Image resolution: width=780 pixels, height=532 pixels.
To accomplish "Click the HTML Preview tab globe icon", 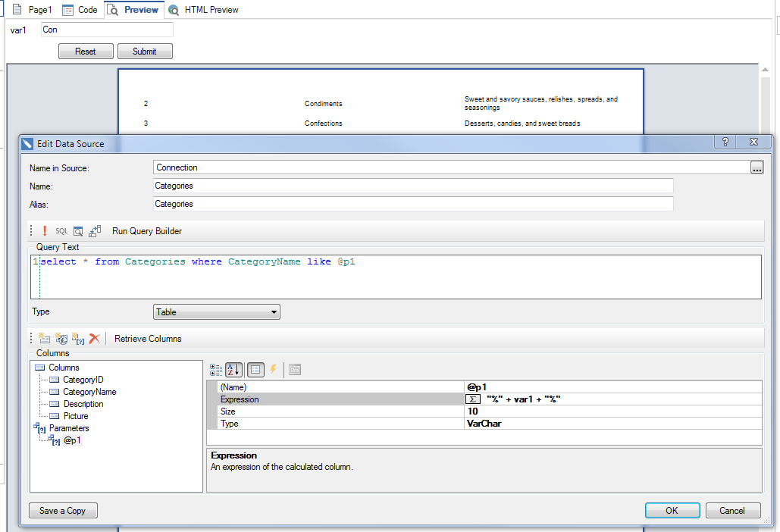I will tap(174, 10).
